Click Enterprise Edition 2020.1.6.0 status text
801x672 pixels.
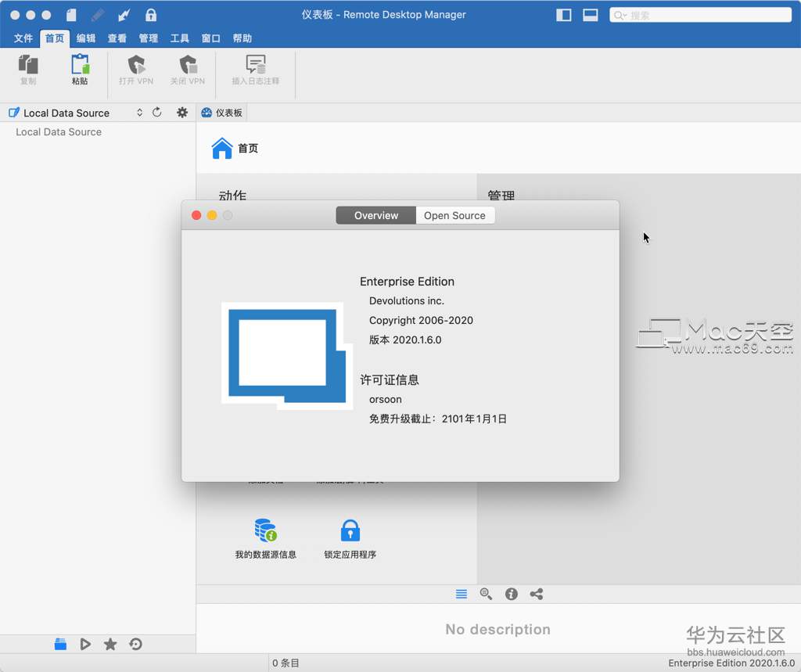pyautogui.click(x=731, y=663)
